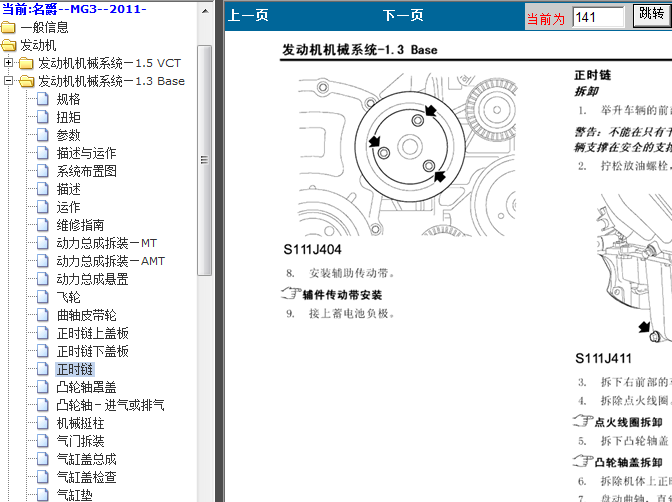Click the 发动机 folder icon
The height and width of the screenshot is (502, 672).
coord(8,45)
